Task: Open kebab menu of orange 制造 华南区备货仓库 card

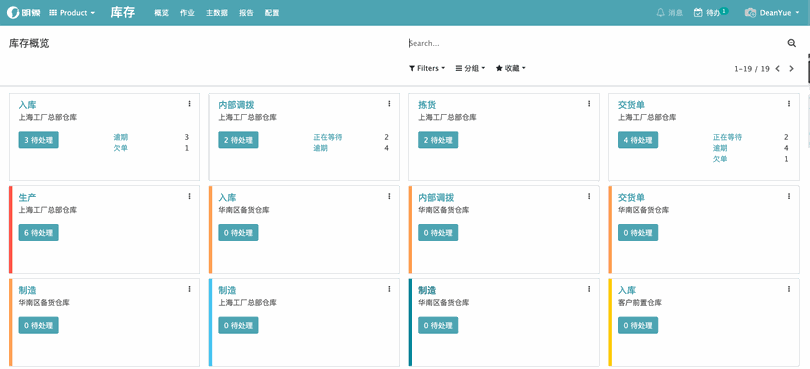Action: (x=189, y=289)
